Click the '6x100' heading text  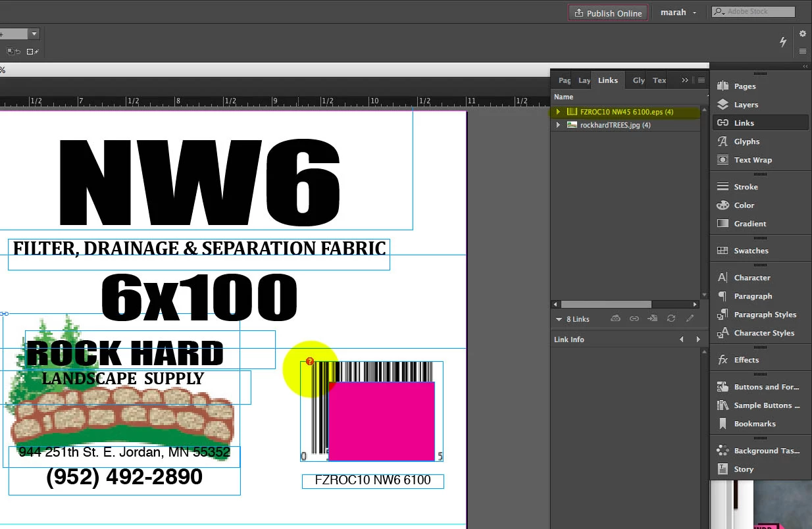(199, 297)
